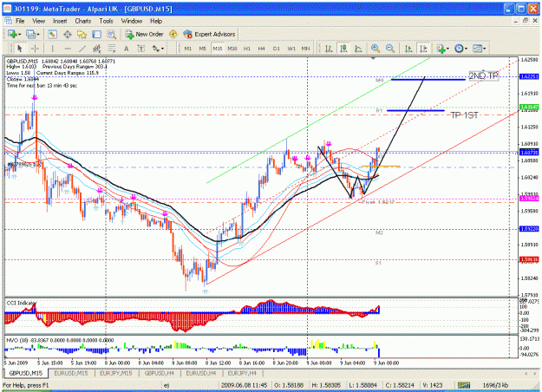Open the View menu
This screenshot has width=542, height=392.
(x=39, y=21)
